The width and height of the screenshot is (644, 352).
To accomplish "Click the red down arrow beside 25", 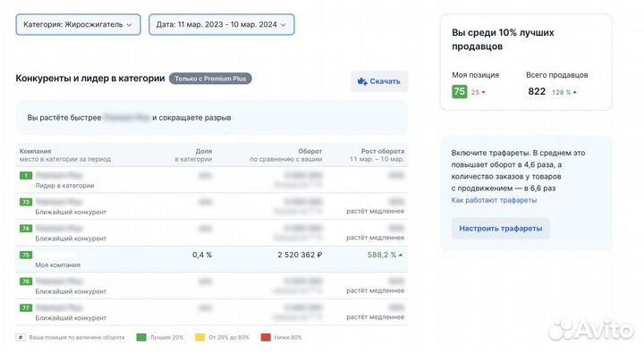I will click(x=483, y=92).
